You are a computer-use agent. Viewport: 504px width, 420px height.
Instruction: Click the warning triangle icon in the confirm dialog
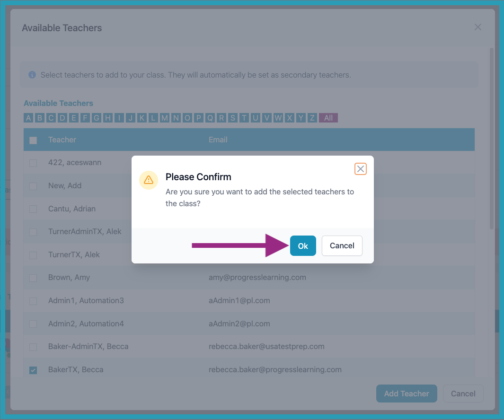[149, 180]
